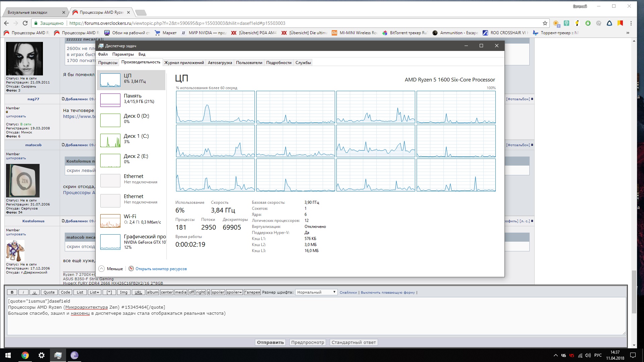Image resolution: width=644 pixels, height=362 pixels.
Task: Bookmark page with star icon
Action: coord(545,23)
